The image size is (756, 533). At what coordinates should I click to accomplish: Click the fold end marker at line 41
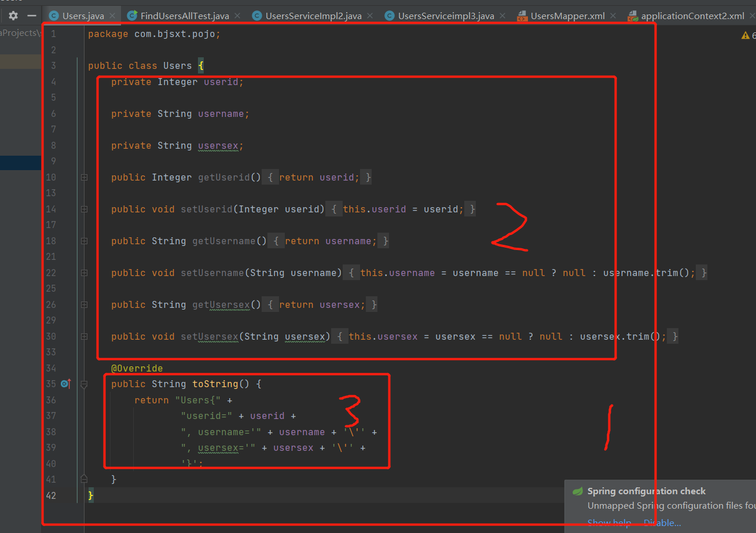click(x=84, y=479)
